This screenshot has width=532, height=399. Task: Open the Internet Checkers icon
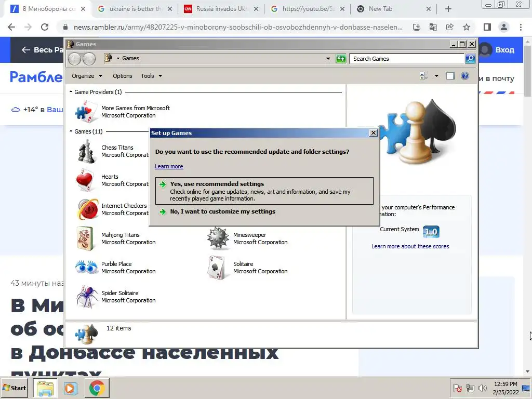click(87, 209)
